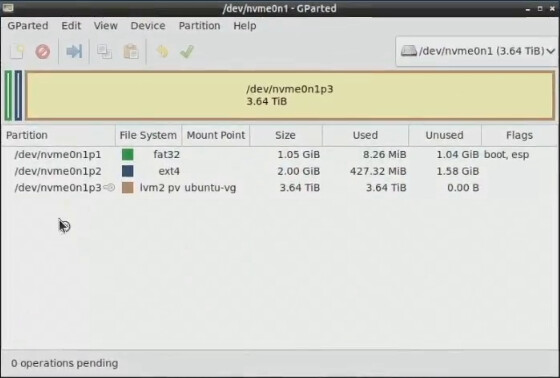Click the Partition column header

click(x=58, y=135)
